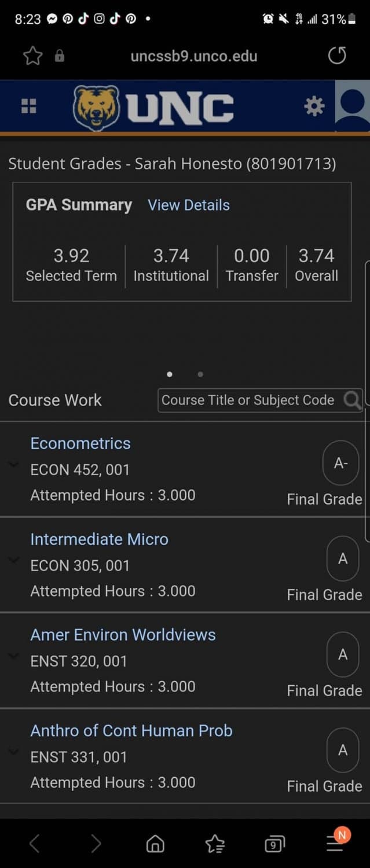Focus the Course Title or Subject Code field
Image resolution: width=370 pixels, height=868 pixels.
[249, 400]
